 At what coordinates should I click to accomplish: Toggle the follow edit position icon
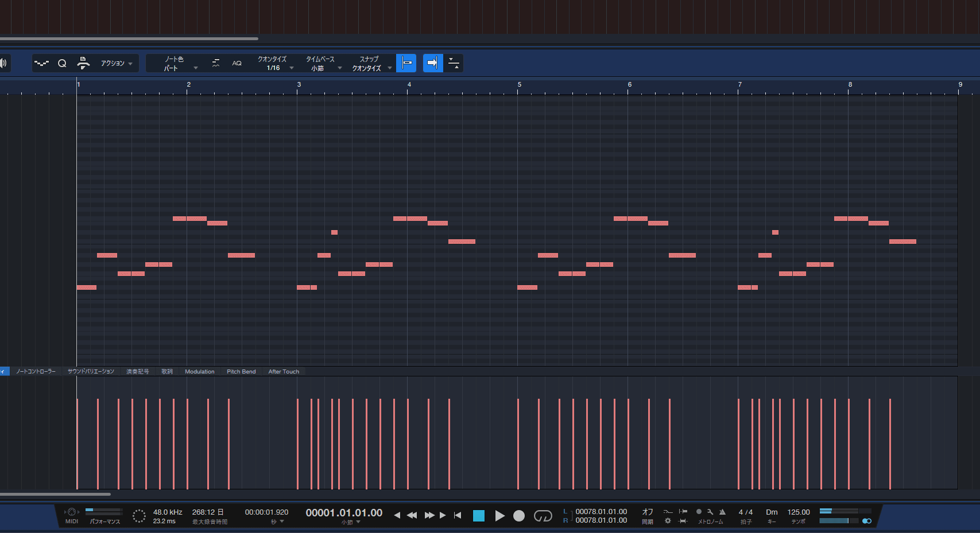pyautogui.click(x=454, y=63)
